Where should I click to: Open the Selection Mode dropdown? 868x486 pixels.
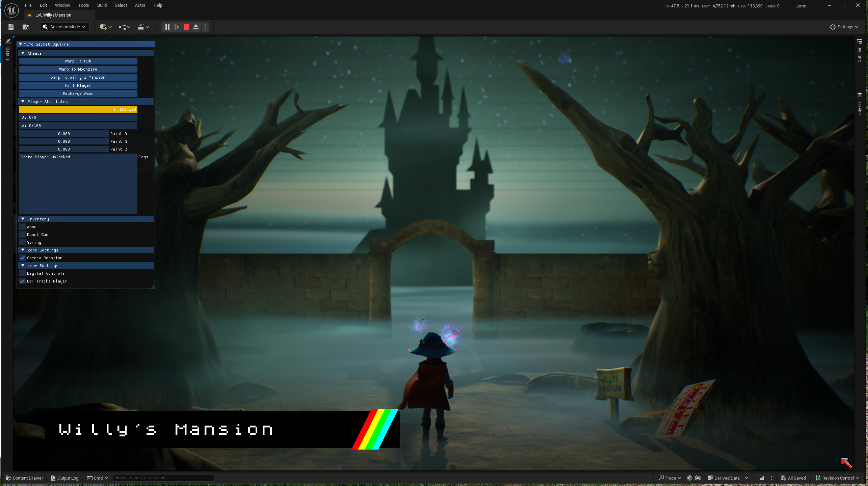[64, 27]
